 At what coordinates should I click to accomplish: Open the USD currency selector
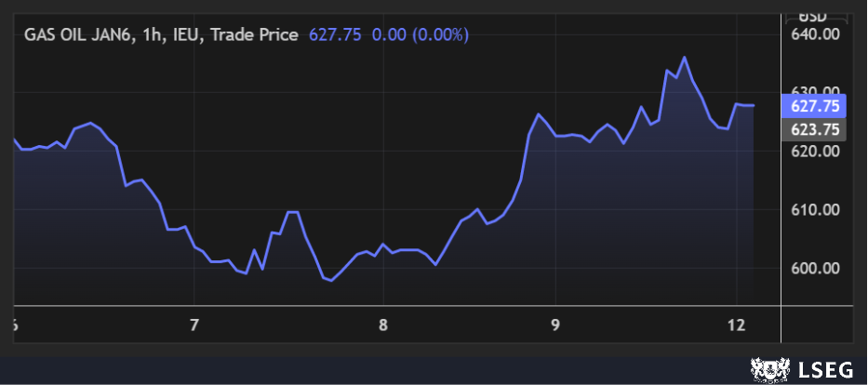[x=813, y=16]
